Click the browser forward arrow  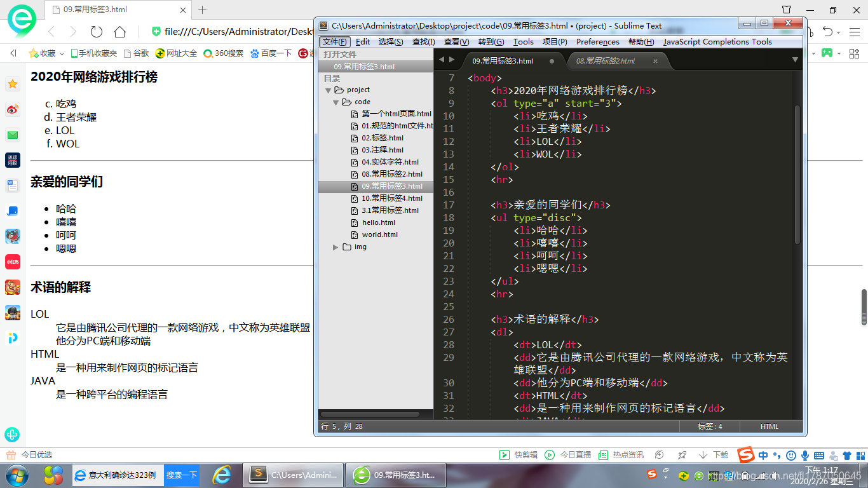[x=73, y=32]
